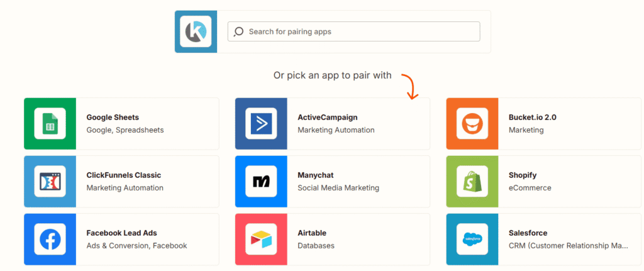The image size is (644, 271).
Task: Click the Facebook Lead Ads icon
Action: click(x=50, y=240)
